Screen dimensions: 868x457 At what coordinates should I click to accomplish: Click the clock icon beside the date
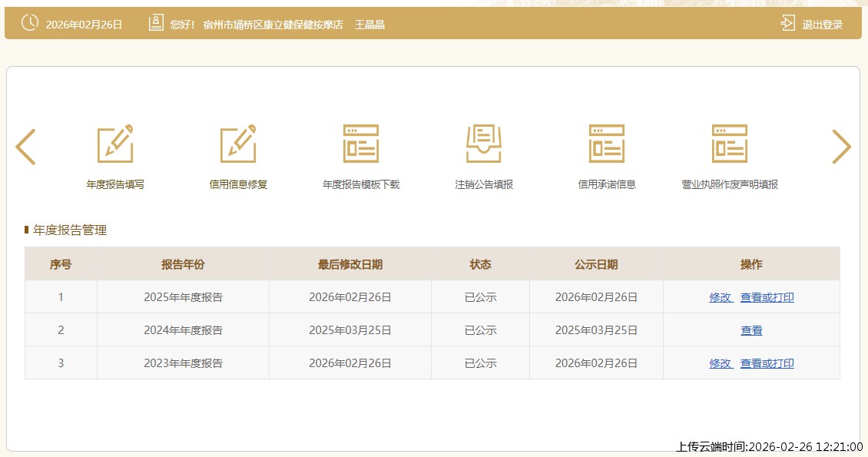(29, 24)
